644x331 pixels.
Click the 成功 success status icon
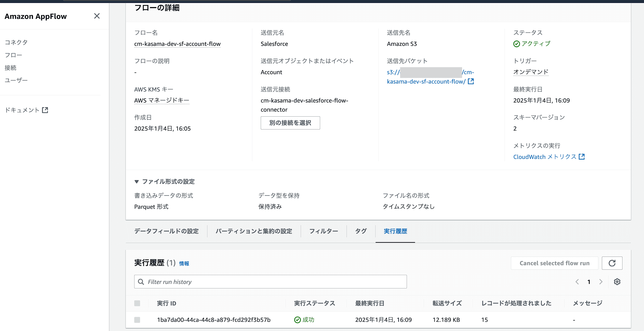click(298, 320)
